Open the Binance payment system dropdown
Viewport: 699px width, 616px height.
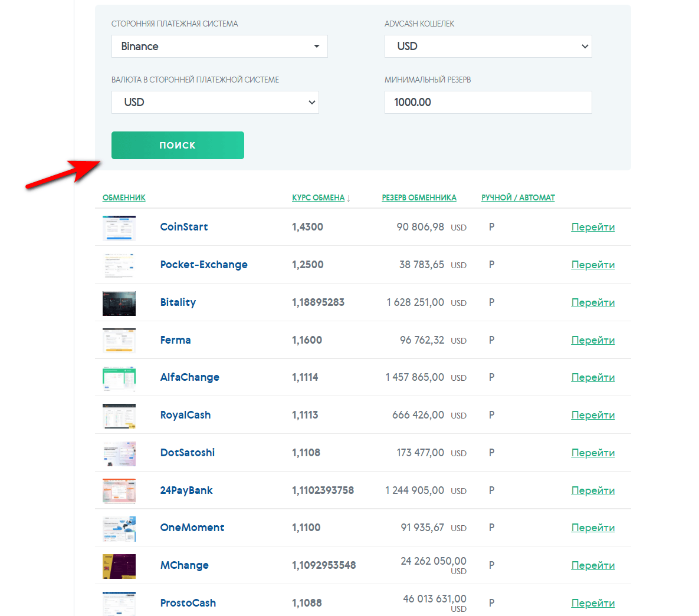[219, 47]
